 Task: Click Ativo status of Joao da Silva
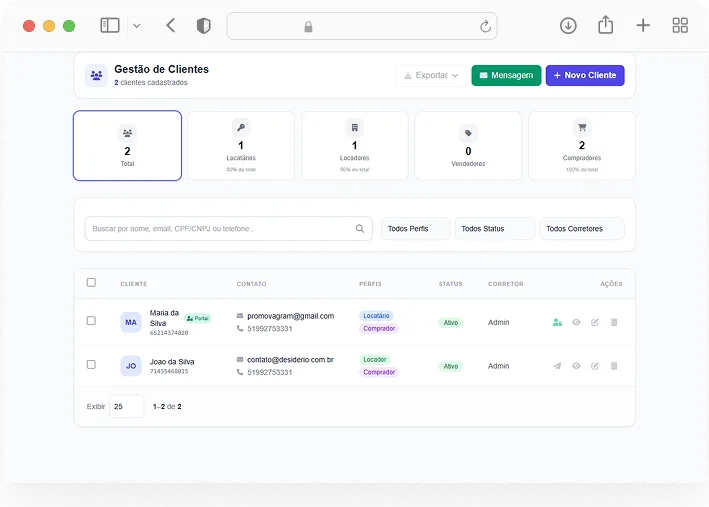coord(450,366)
